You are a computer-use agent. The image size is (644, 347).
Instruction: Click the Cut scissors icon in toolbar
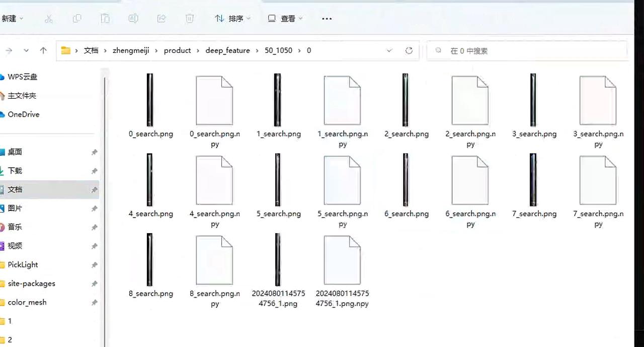tap(49, 19)
